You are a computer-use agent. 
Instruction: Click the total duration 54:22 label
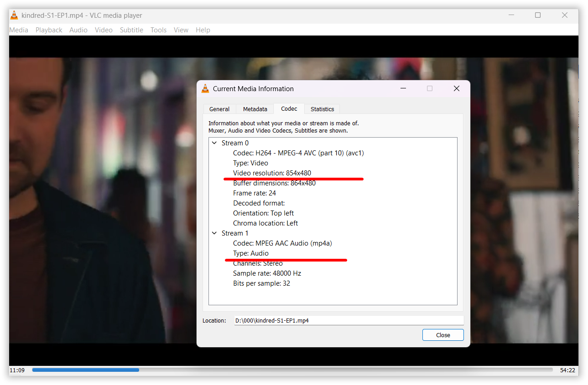[x=567, y=370]
